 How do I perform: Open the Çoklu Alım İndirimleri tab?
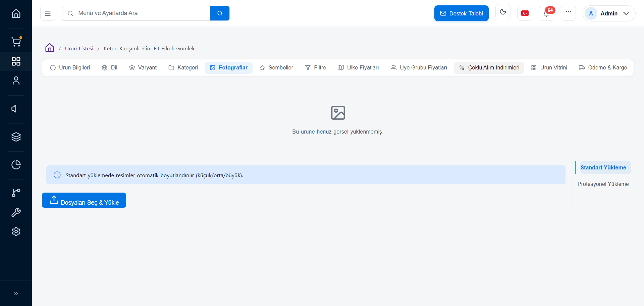[489, 68]
